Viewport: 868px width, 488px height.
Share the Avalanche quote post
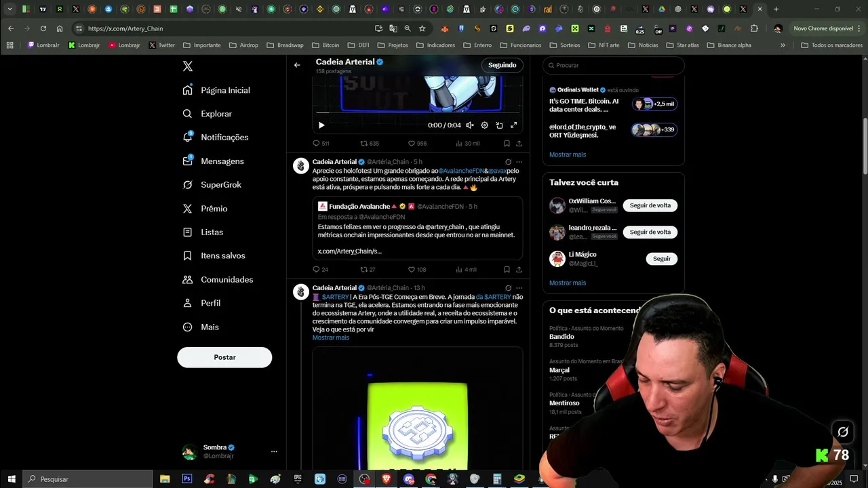(x=519, y=270)
